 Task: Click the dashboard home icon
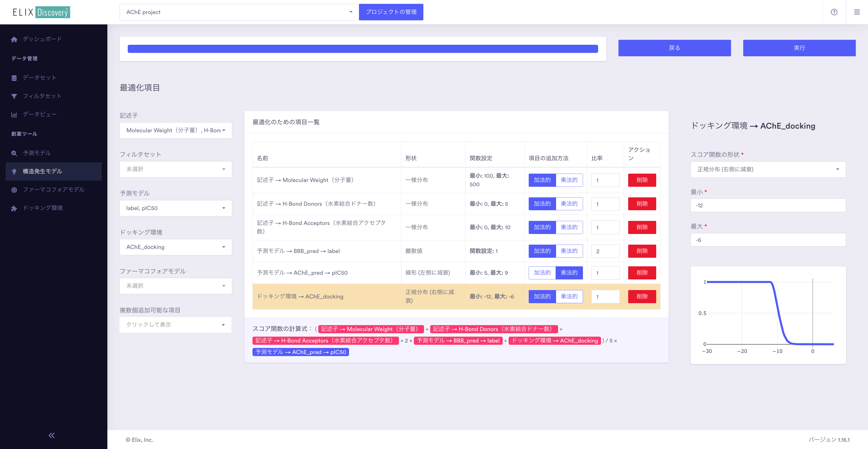(14, 39)
